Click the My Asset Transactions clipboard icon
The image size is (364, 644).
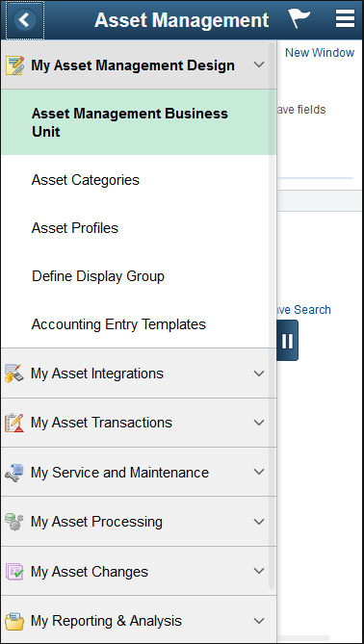coord(14,423)
